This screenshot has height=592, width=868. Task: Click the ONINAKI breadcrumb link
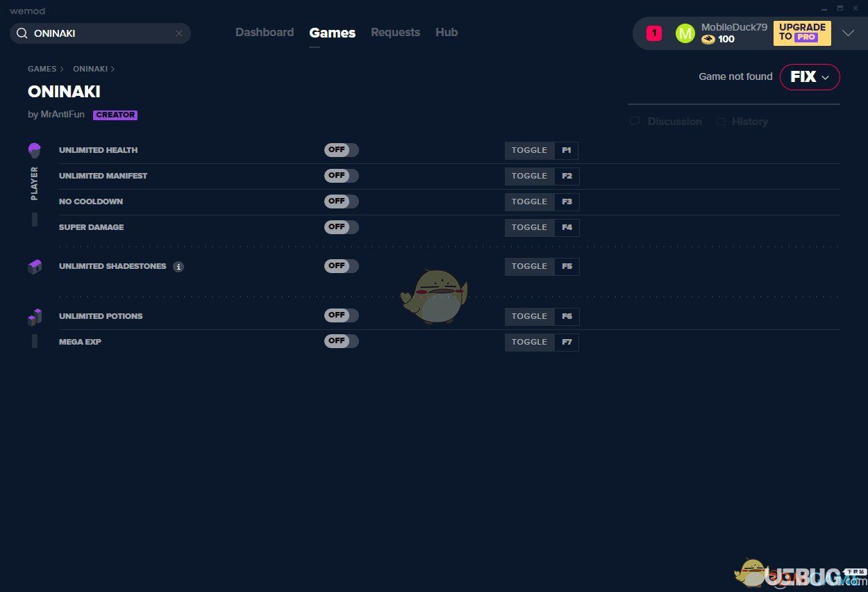90,69
